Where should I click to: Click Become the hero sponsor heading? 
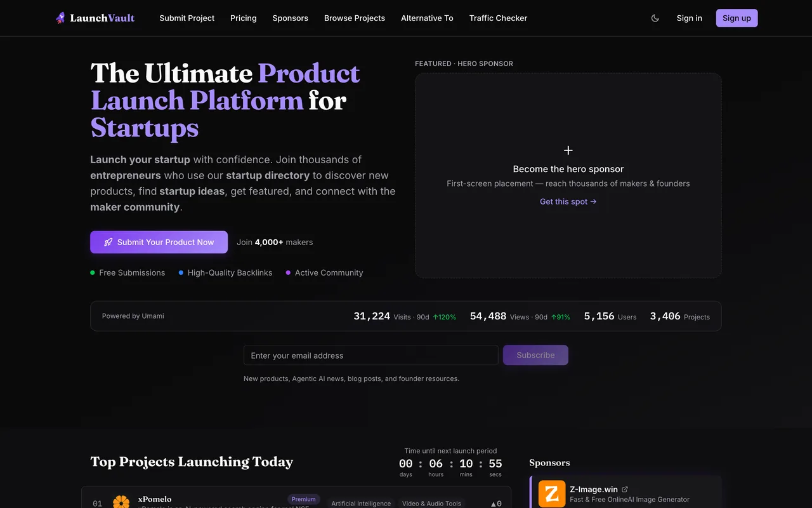(x=568, y=169)
